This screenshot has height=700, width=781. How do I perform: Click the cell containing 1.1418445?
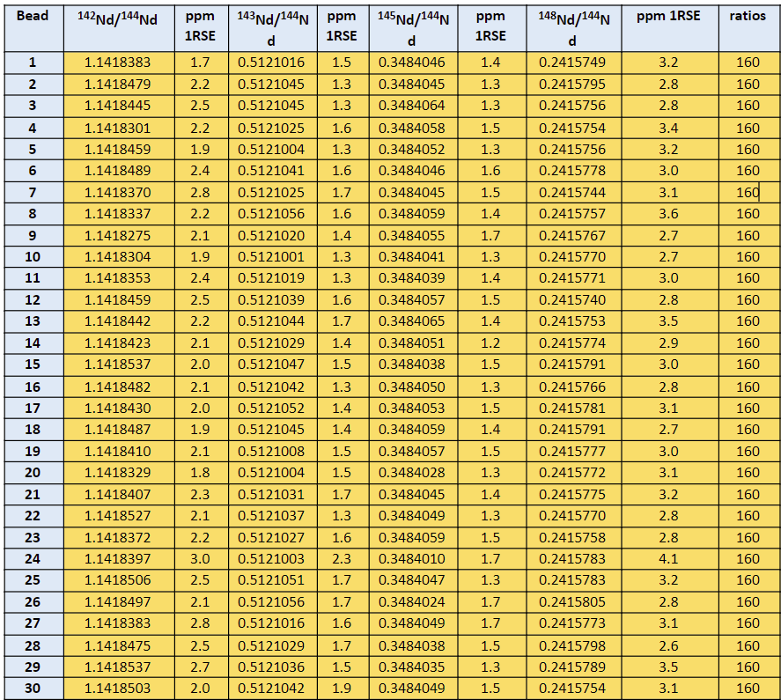pyautogui.click(x=119, y=106)
